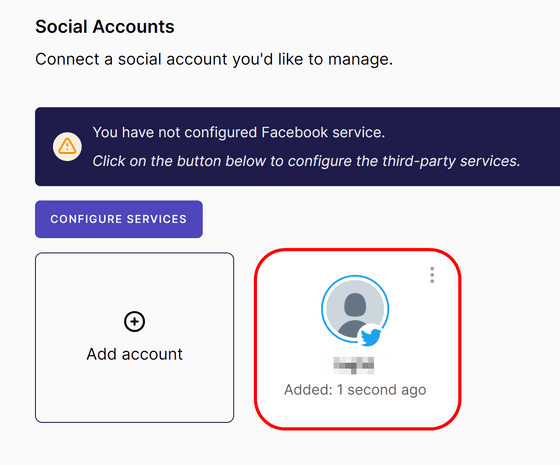Open the Add account card

pyautogui.click(x=135, y=338)
